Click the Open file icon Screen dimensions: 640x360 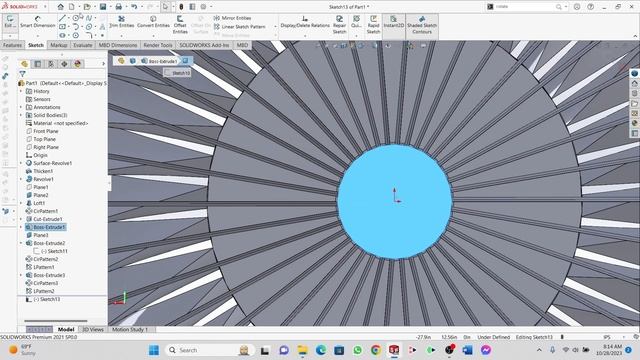(87, 7)
